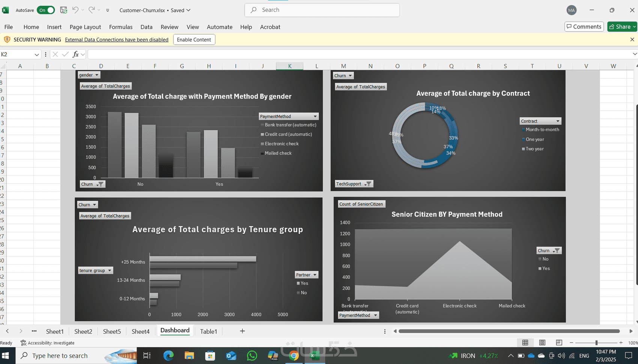Click previous sheet navigation arrow
This screenshot has height=364, width=638.
(x=8, y=331)
